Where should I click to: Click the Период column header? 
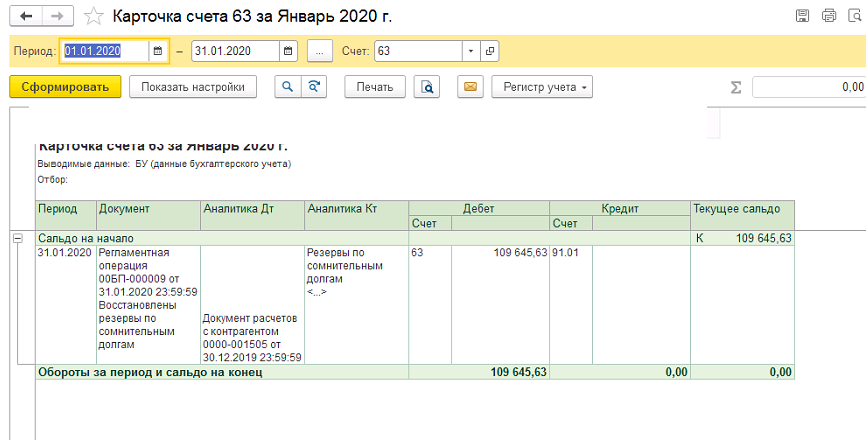point(66,215)
